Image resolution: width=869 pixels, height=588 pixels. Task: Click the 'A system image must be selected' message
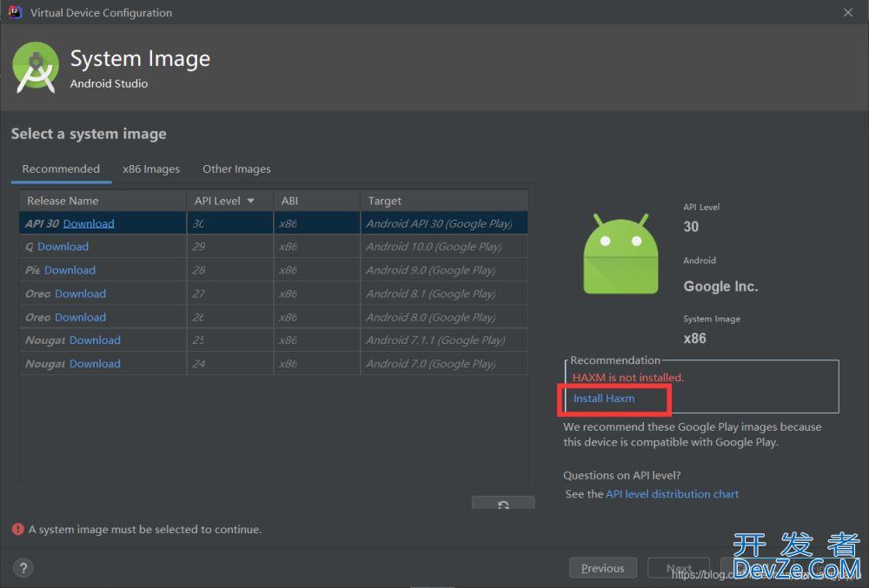[144, 529]
